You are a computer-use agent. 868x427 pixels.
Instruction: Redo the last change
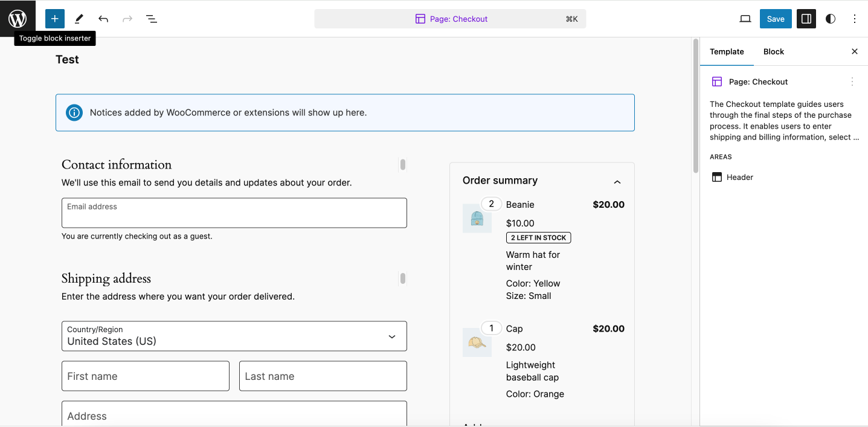coord(127,19)
